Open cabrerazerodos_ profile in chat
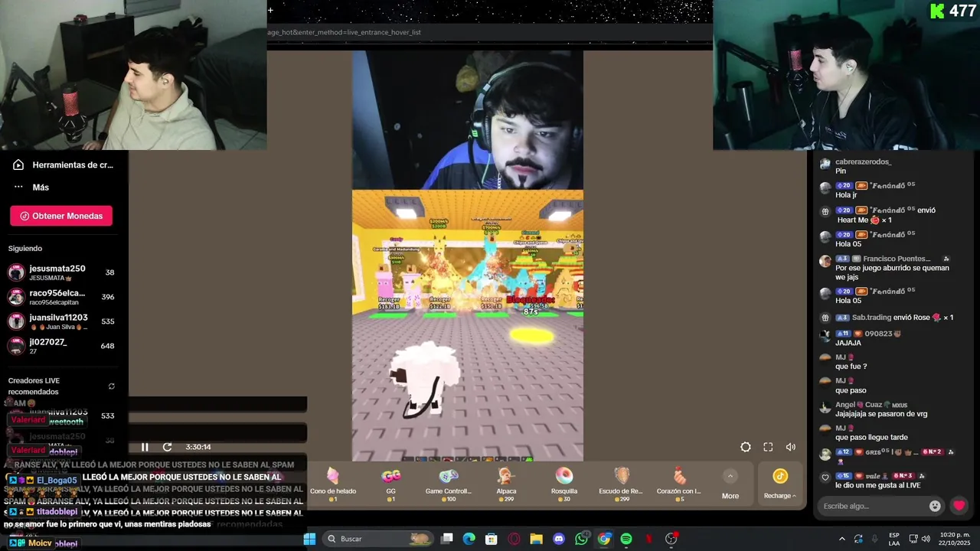 863,162
